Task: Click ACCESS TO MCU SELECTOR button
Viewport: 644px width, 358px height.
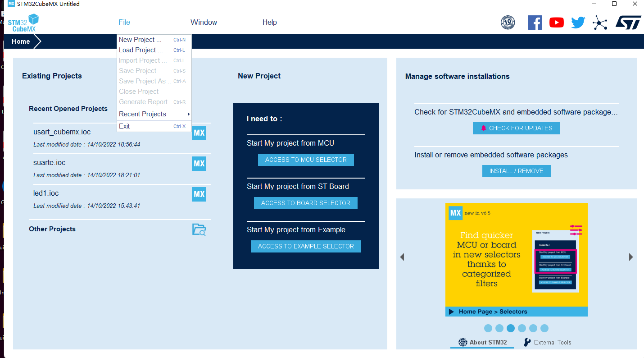Action: click(x=306, y=160)
